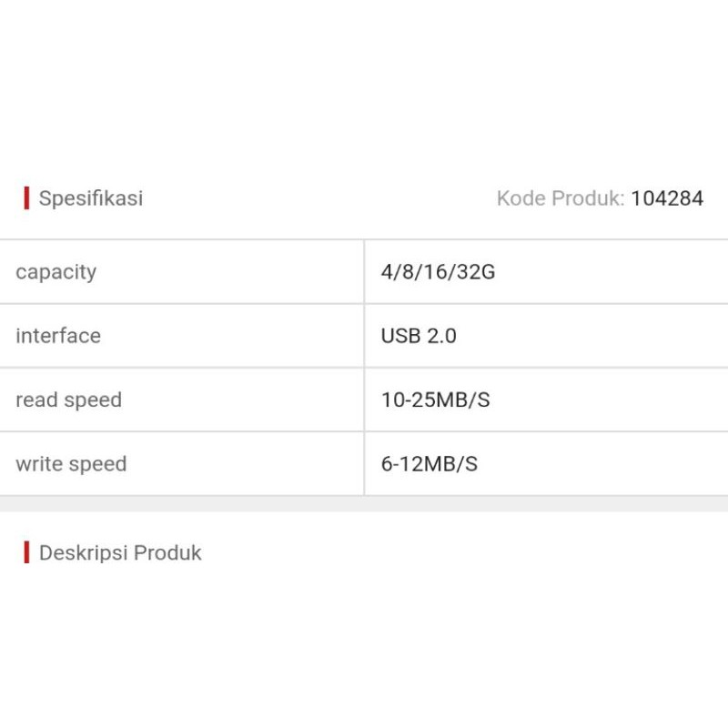Click the line separating read and write speed rows
The image size is (728, 728).
tap(182, 431)
